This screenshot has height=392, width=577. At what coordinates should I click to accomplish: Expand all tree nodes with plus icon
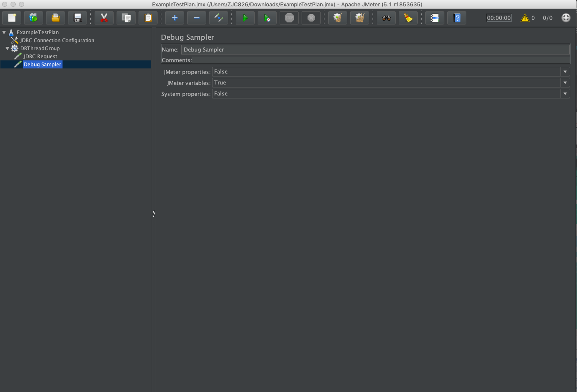174,18
